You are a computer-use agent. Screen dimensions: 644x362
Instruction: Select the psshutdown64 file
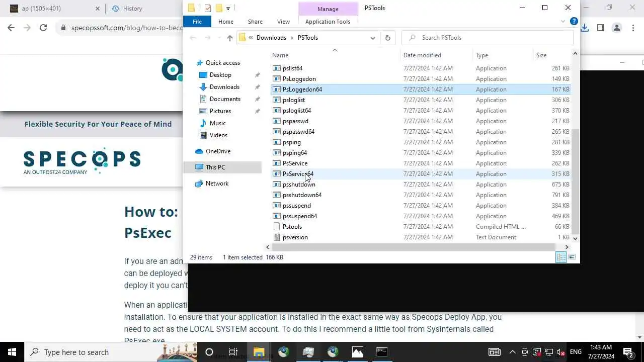[x=302, y=195]
